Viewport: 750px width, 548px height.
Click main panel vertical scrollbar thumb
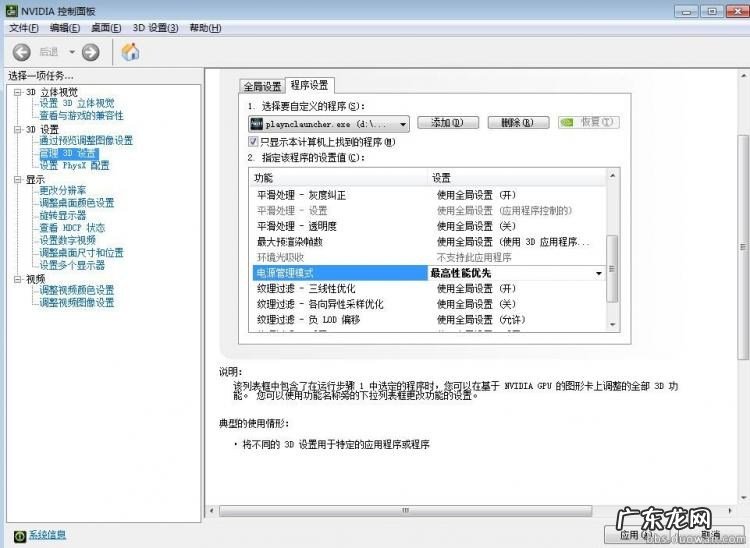pyautogui.click(x=743, y=247)
